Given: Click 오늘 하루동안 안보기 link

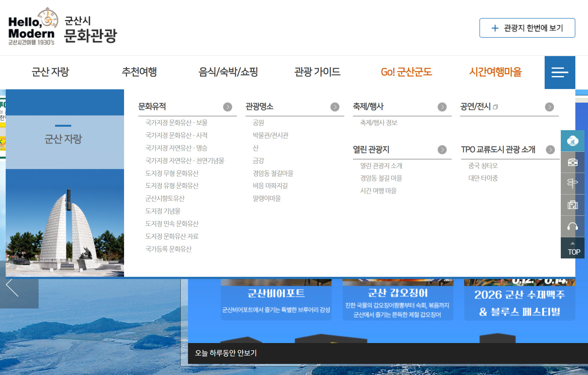Looking at the screenshot, I should [226, 353].
